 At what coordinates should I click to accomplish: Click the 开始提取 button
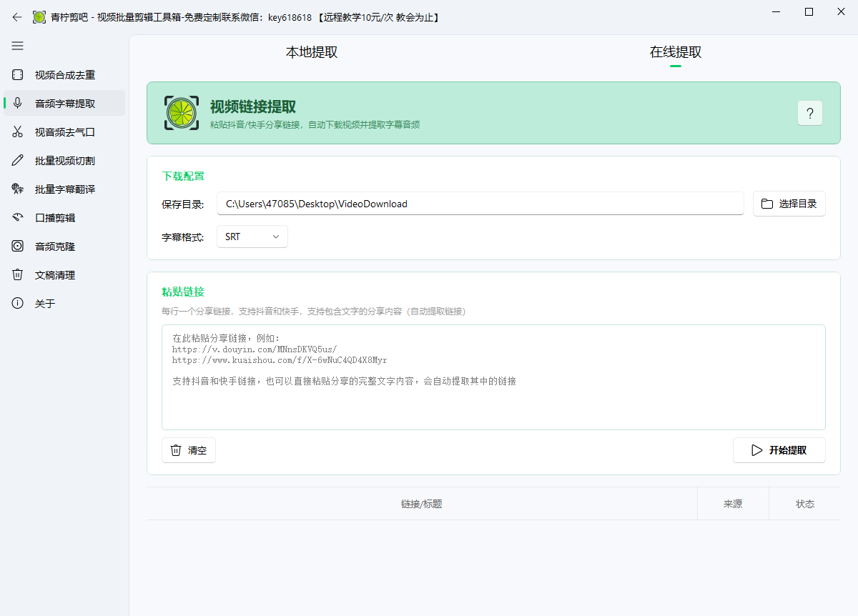pyautogui.click(x=779, y=449)
